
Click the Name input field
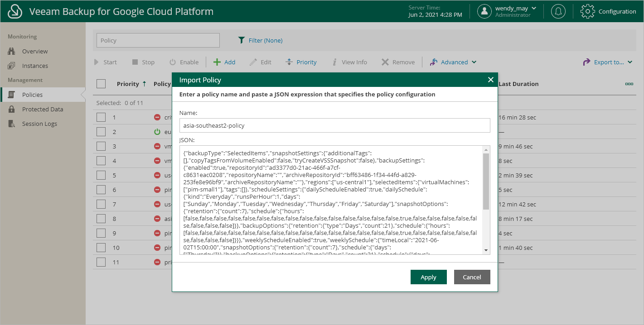pyautogui.click(x=335, y=125)
